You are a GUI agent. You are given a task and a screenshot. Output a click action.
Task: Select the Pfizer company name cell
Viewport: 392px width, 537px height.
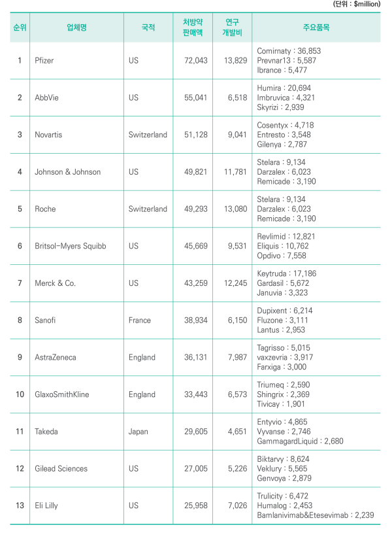(x=46, y=61)
